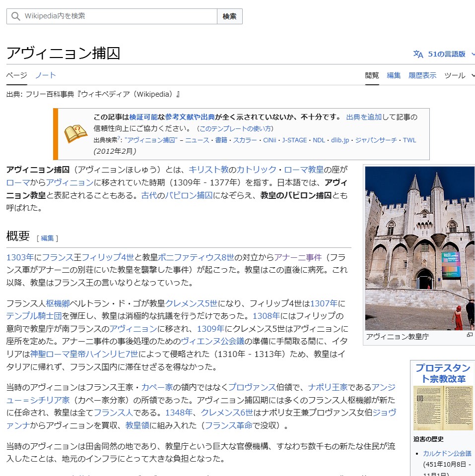
Task: Select the 閲覧 tab
Action: (372, 75)
